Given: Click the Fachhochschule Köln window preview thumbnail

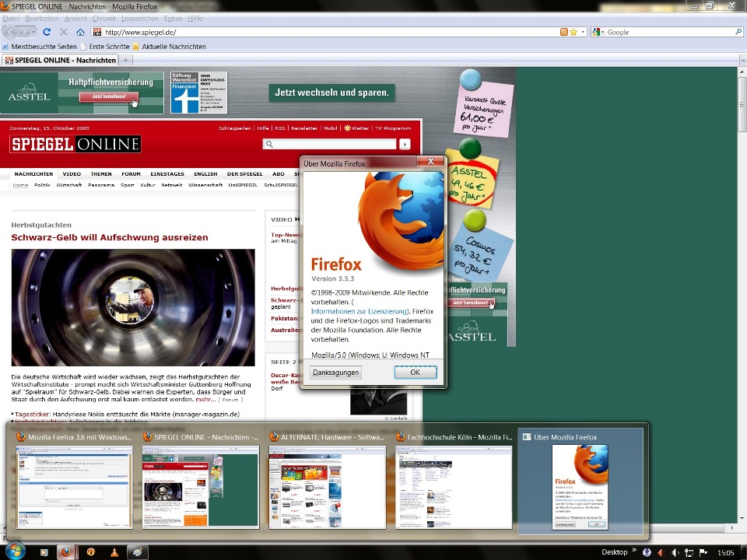Looking at the screenshot, I should click(454, 487).
